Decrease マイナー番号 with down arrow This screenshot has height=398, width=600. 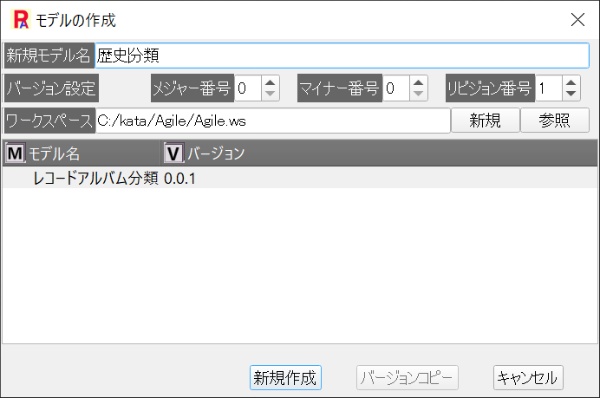coord(418,94)
